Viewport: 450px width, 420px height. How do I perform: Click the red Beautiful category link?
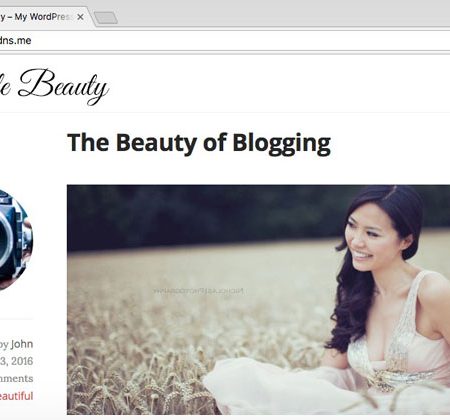click(x=17, y=396)
